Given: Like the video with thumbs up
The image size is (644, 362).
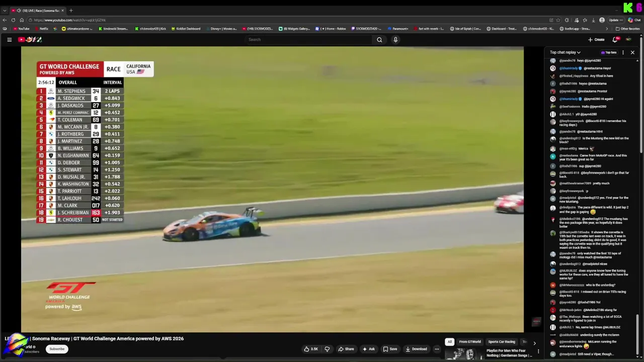Looking at the screenshot, I should (311, 349).
